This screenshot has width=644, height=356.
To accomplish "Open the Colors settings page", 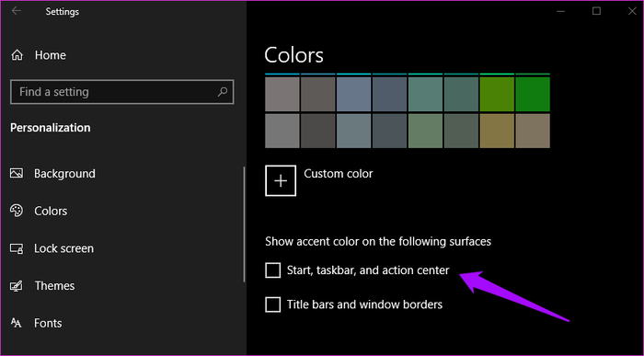I will pos(51,211).
